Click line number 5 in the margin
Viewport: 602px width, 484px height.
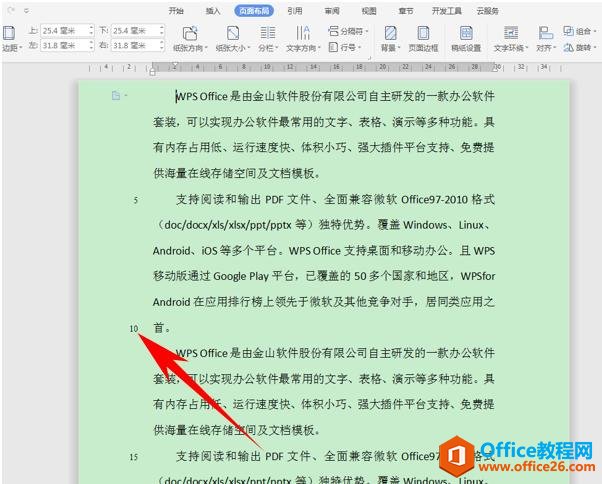(136, 200)
